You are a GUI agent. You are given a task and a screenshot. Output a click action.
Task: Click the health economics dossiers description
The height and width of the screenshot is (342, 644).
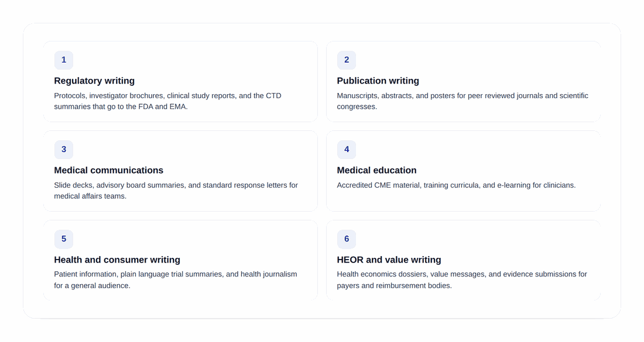coord(462,279)
